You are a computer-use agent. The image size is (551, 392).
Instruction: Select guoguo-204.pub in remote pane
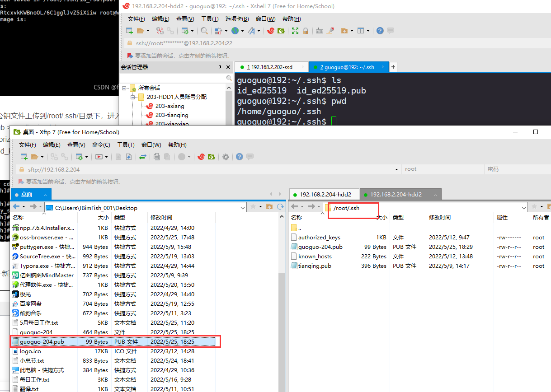(x=320, y=247)
